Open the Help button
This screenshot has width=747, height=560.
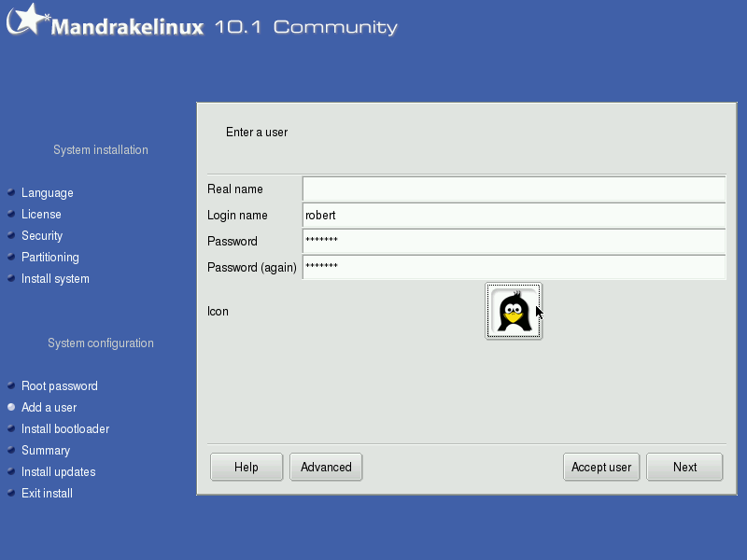(247, 468)
